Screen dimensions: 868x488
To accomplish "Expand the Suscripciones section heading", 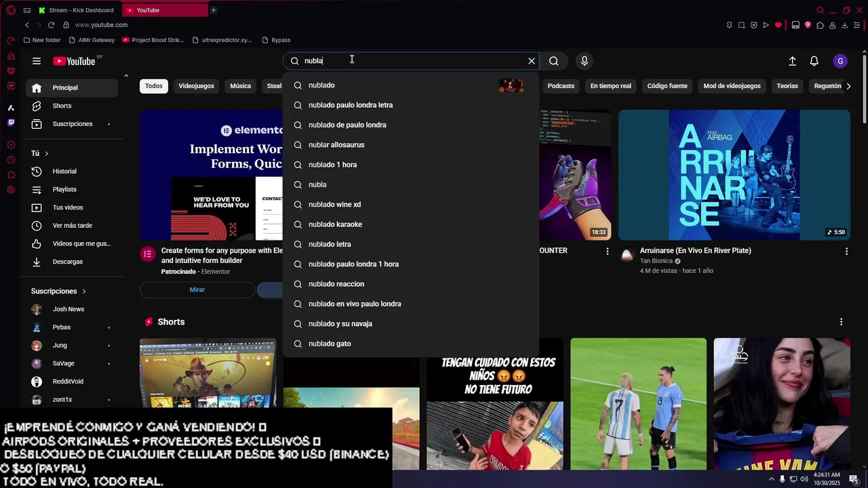I will coord(58,291).
